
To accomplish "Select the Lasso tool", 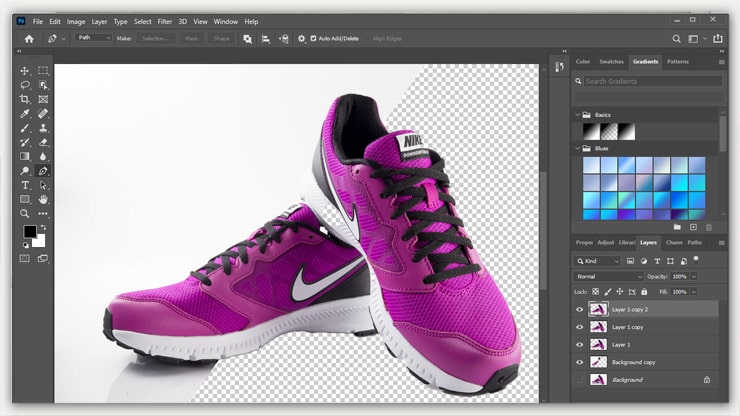I will click(x=25, y=85).
